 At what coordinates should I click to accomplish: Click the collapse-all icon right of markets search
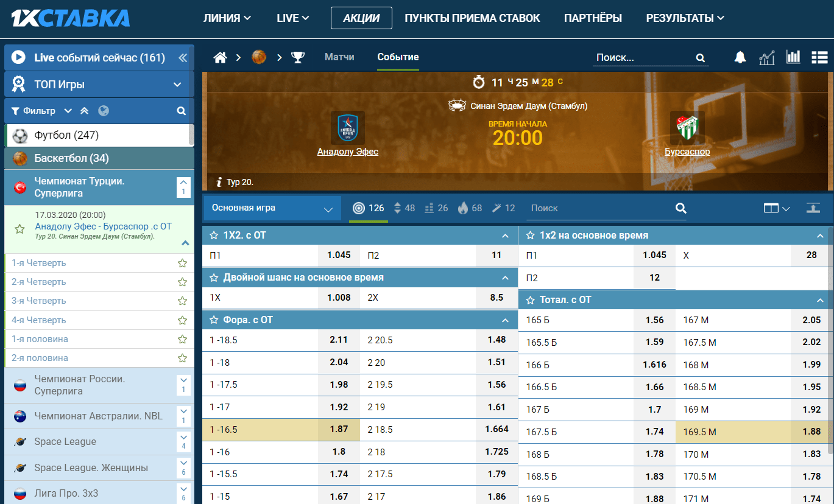click(x=813, y=208)
